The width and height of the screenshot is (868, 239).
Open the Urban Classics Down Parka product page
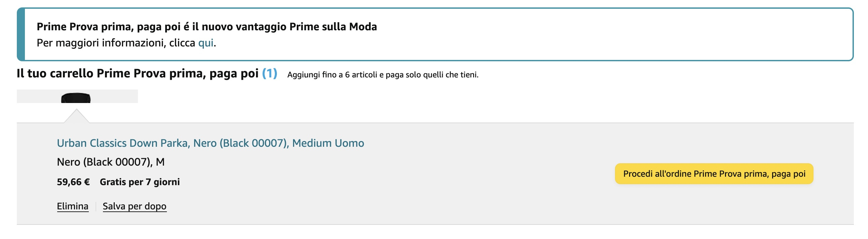(x=211, y=143)
